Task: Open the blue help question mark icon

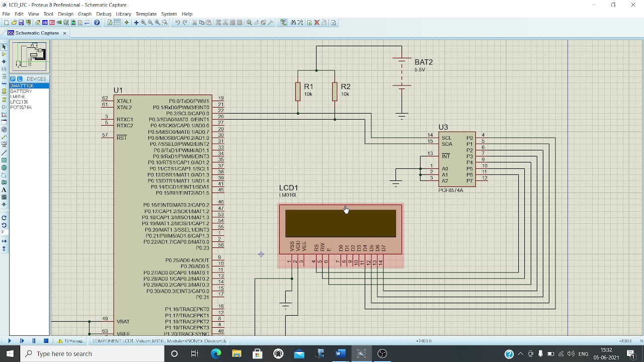Action: point(97,23)
